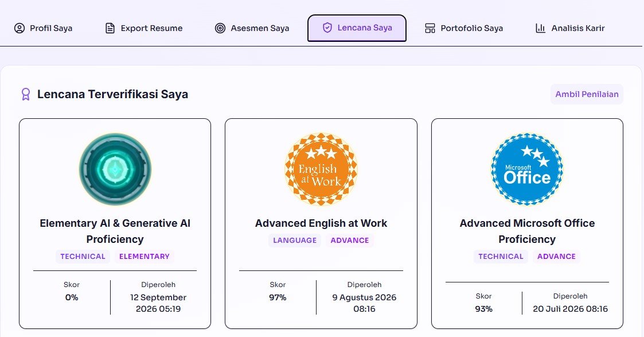Click the Lencana Terverifikasi Saya heading

pyautogui.click(x=112, y=94)
